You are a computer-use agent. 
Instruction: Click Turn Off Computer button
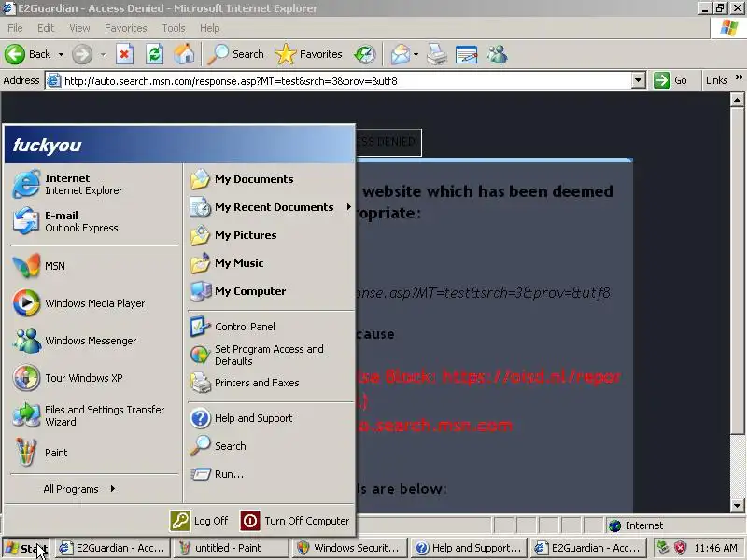(x=295, y=521)
